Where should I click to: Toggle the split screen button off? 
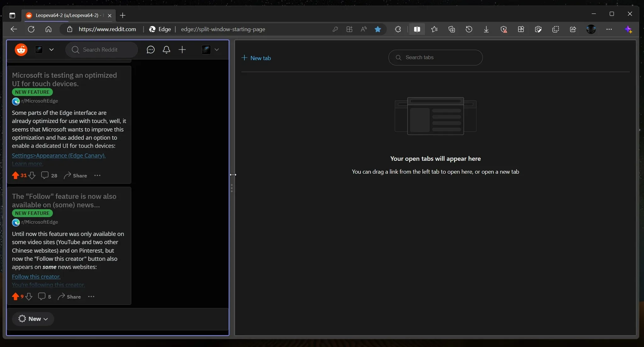417,29
